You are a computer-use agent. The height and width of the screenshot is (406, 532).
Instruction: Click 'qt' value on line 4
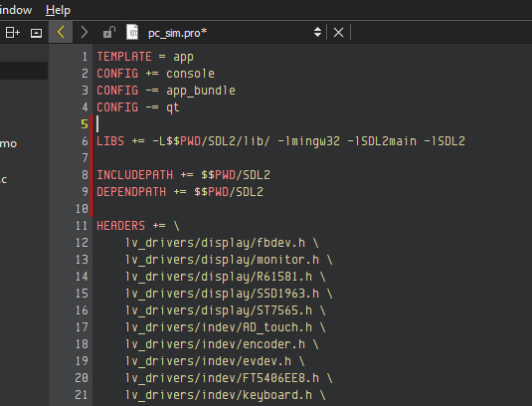(x=173, y=107)
